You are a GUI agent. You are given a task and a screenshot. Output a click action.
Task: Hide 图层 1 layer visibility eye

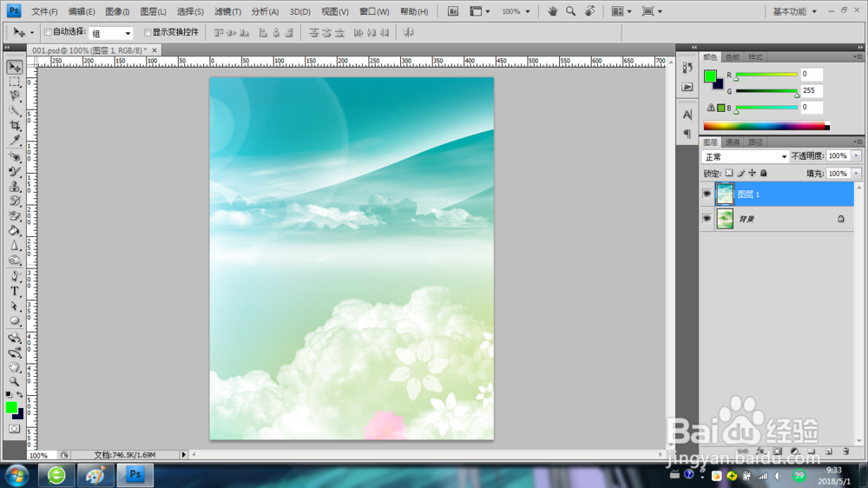tap(707, 194)
